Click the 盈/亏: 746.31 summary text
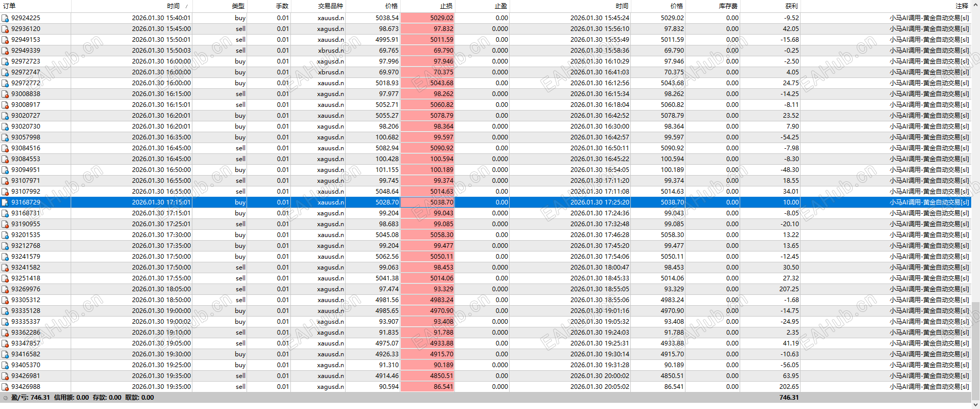The height and width of the screenshot is (409, 980). point(30,398)
